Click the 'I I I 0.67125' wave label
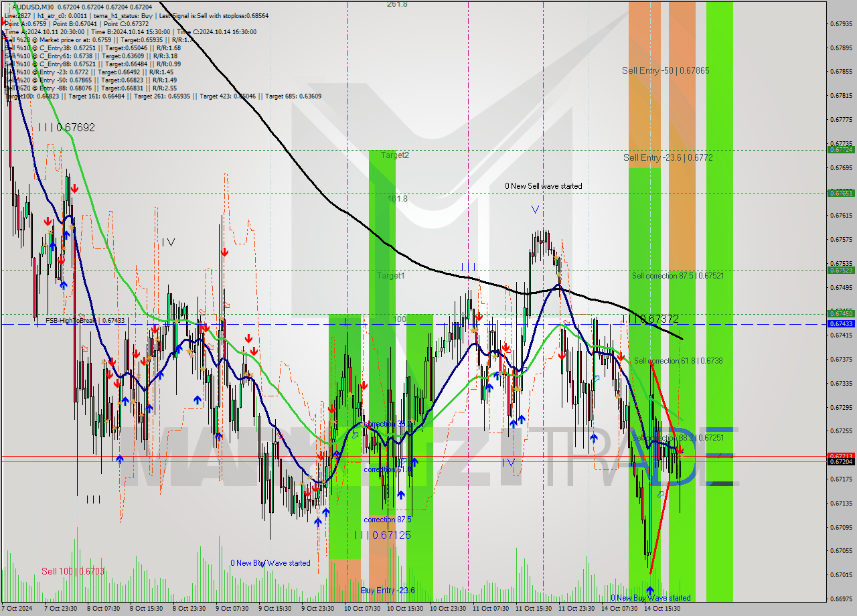This screenshot has height=616, width=857. tap(382, 535)
